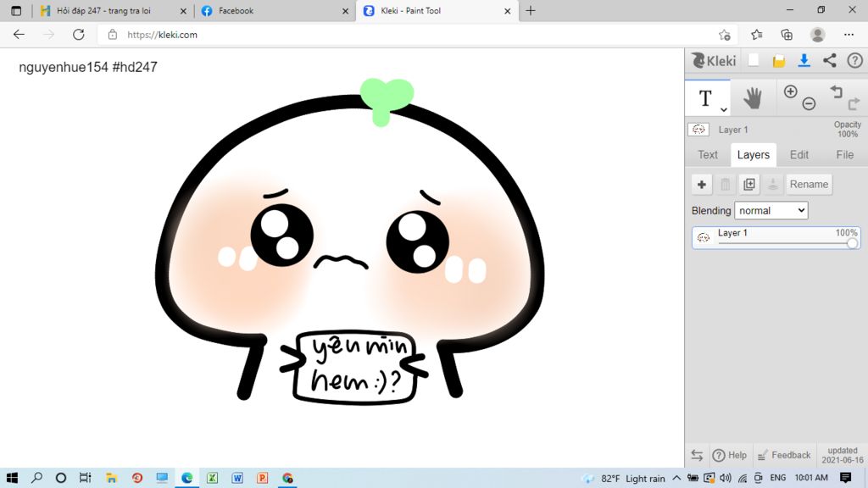Image resolution: width=868 pixels, height=488 pixels.
Task: Open Kleki help question mark icon at top
Action: point(854,60)
